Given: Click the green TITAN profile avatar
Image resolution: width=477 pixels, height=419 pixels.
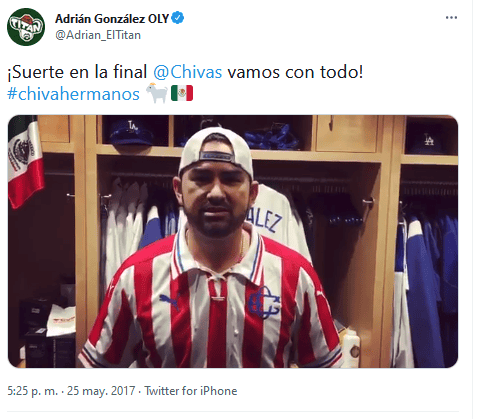Looking at the screenshot, I should [x=26, y=27].
